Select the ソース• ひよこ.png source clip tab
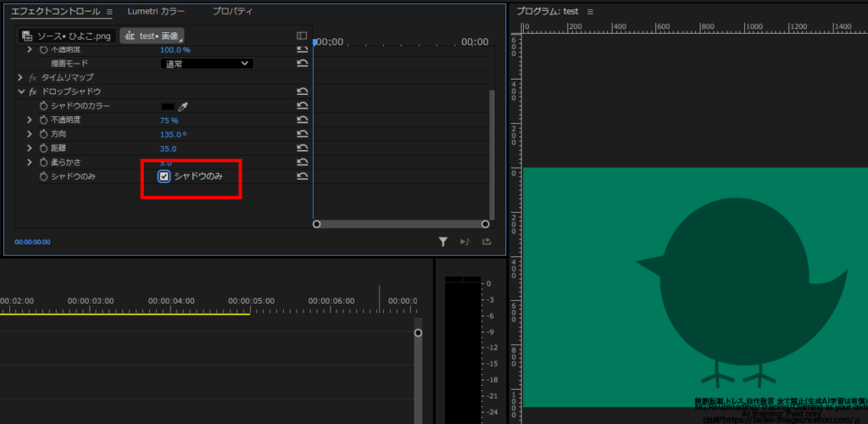868x424 pixels. [x=67, y=36]
